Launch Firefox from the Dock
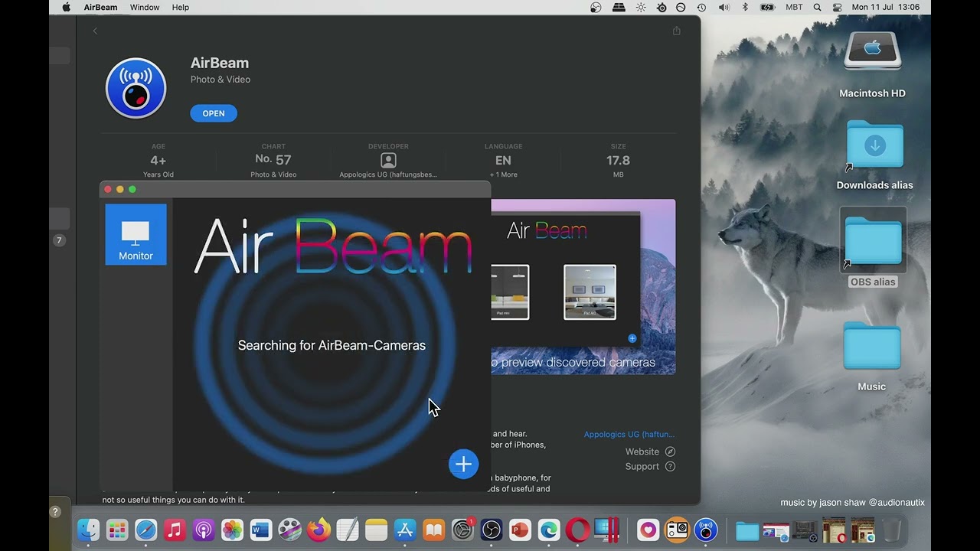Screen dimensions: 980x551 [318, 530]
